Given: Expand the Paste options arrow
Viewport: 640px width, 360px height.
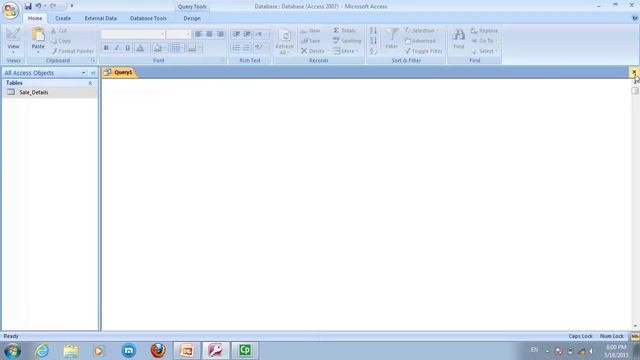Looking at the screenshot, I should click(38, 52).
